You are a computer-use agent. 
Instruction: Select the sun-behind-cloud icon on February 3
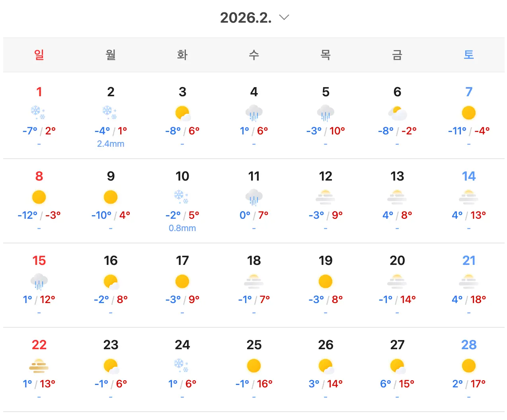click(x=182, y=113)
